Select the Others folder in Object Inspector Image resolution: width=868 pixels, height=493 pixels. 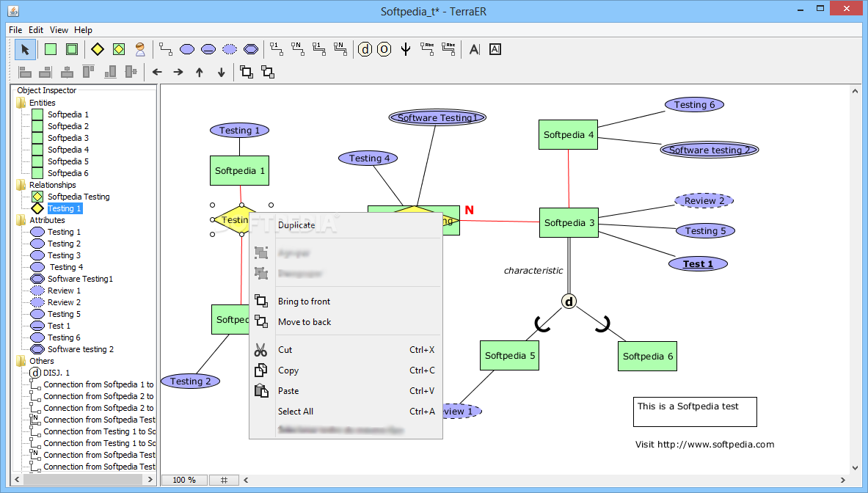[42, 361]
